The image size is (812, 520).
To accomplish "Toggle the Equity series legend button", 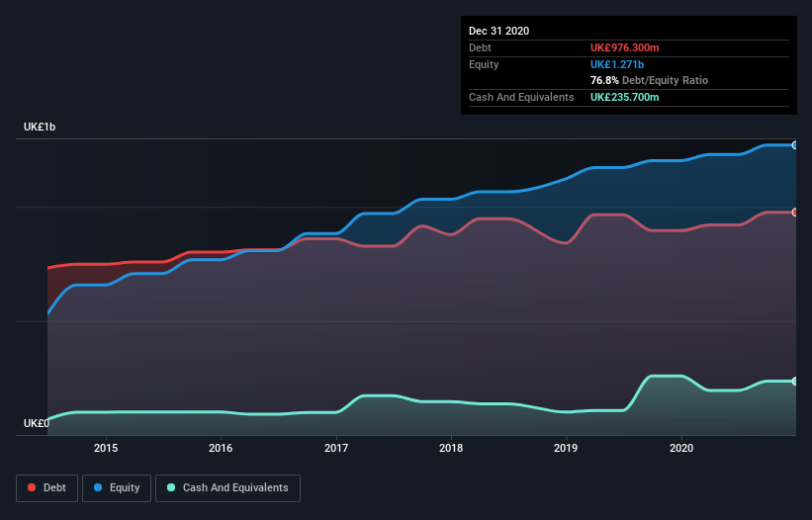I will (117, 488).
